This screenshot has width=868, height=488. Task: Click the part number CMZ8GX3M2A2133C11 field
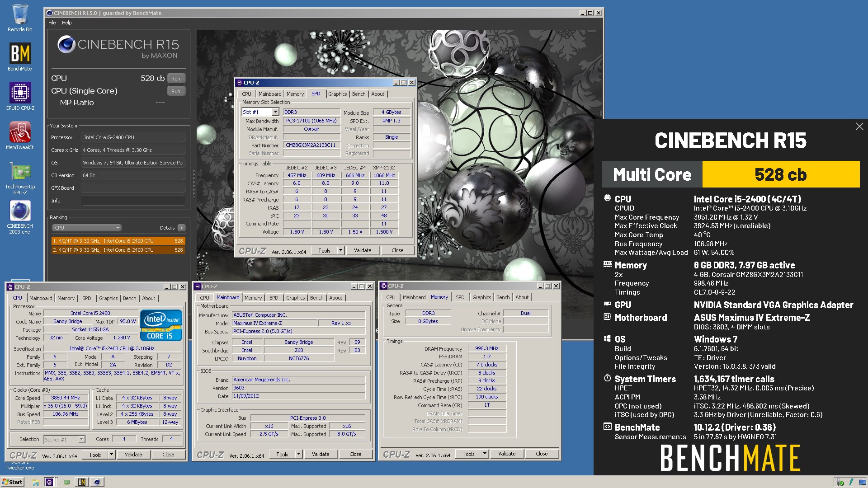click(x=311, y=145)
